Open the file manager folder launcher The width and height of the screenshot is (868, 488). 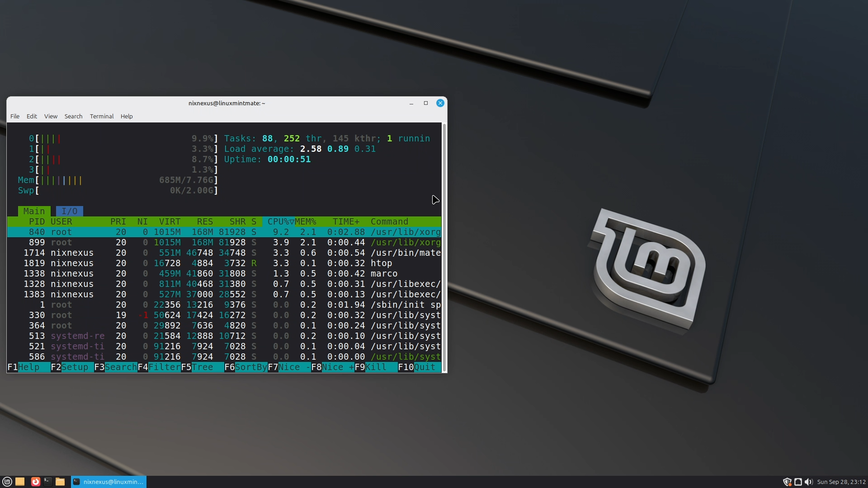[x=60, y=482]
